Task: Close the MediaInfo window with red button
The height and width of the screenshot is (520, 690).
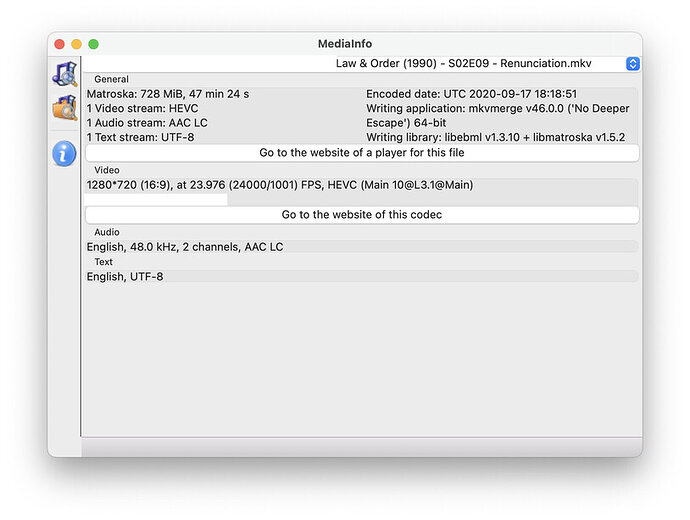Action: [59, 44]
